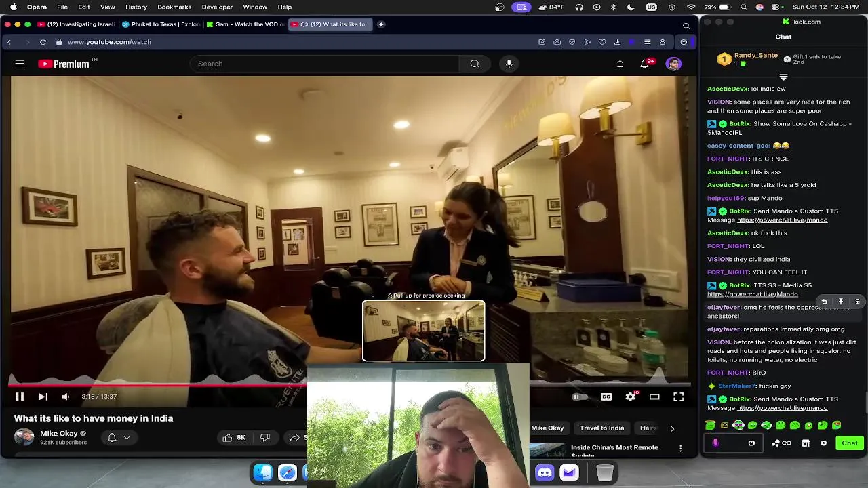Skip to next video
Image resolution: width=868 pixels, height=488 pixels.
(x=43, y=396)
